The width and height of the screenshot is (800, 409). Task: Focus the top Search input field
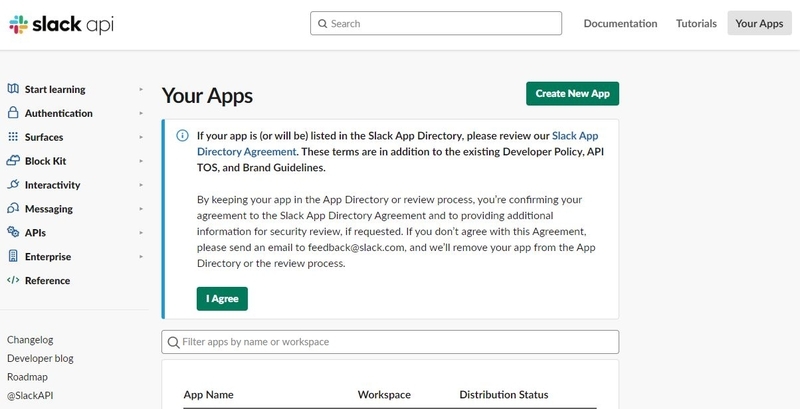(x=436, y=23)
